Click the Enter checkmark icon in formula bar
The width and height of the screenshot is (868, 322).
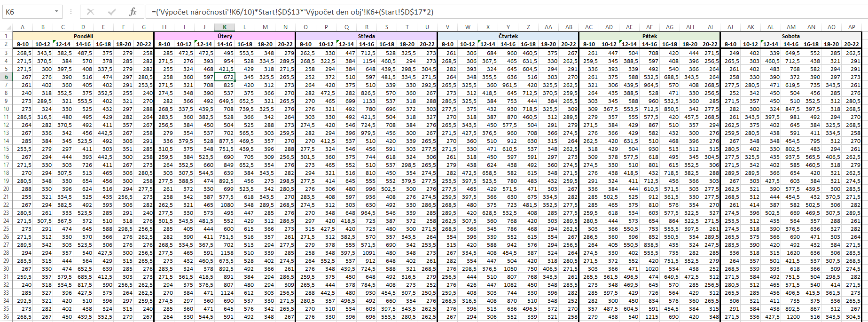[x=111, y=12]
